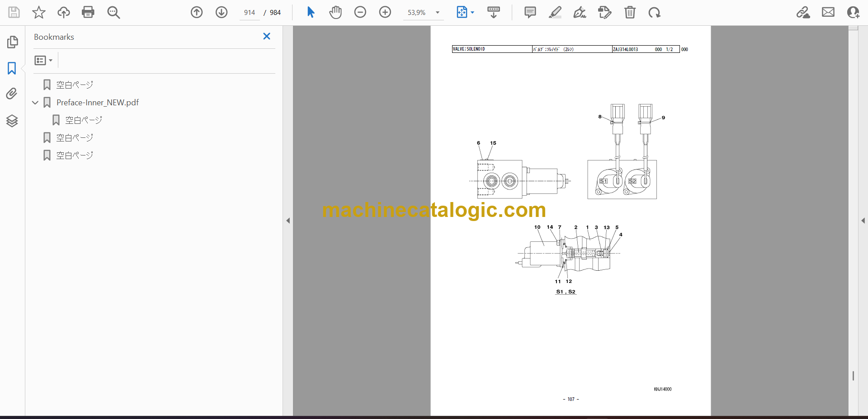Add the document to starred favorites
868x419 pixels.
39,12
